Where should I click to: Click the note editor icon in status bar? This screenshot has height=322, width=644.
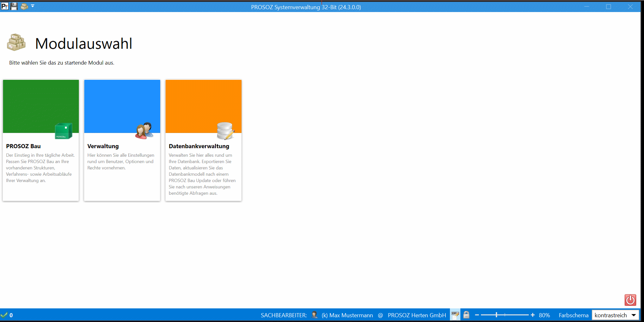[x=455, y=315]
